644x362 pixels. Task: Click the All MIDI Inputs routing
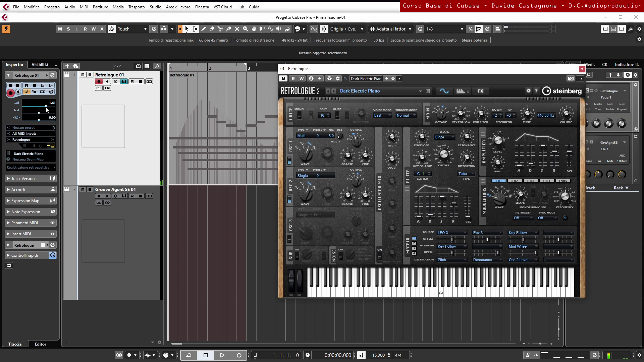pos(31,134)
